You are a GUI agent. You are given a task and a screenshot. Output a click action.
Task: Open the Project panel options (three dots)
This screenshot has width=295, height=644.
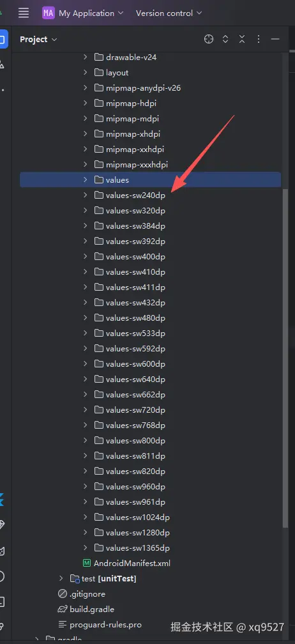259,40
